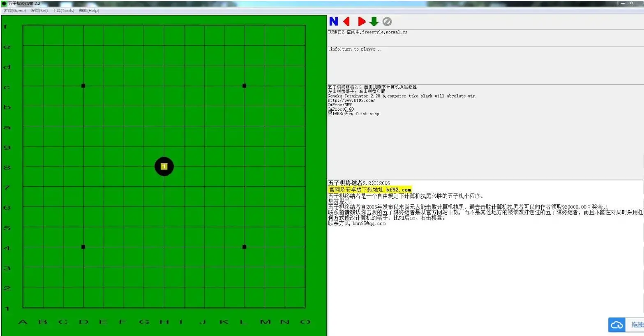Click the TURN status text line
This screenshot has width=644, height=336.
(x=367, y=32)
